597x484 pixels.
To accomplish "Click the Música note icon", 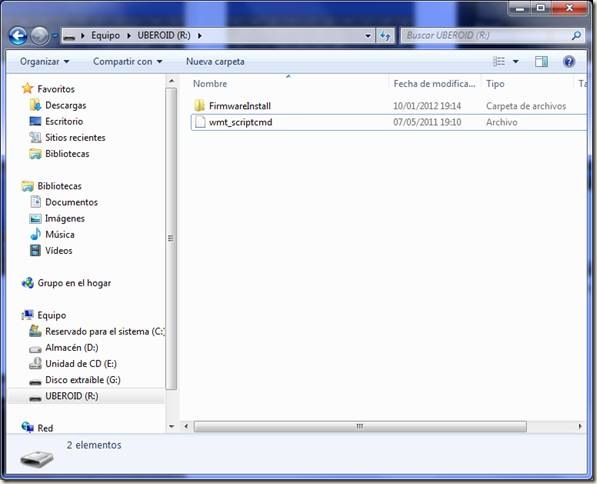I will click(x=35, y=234).
